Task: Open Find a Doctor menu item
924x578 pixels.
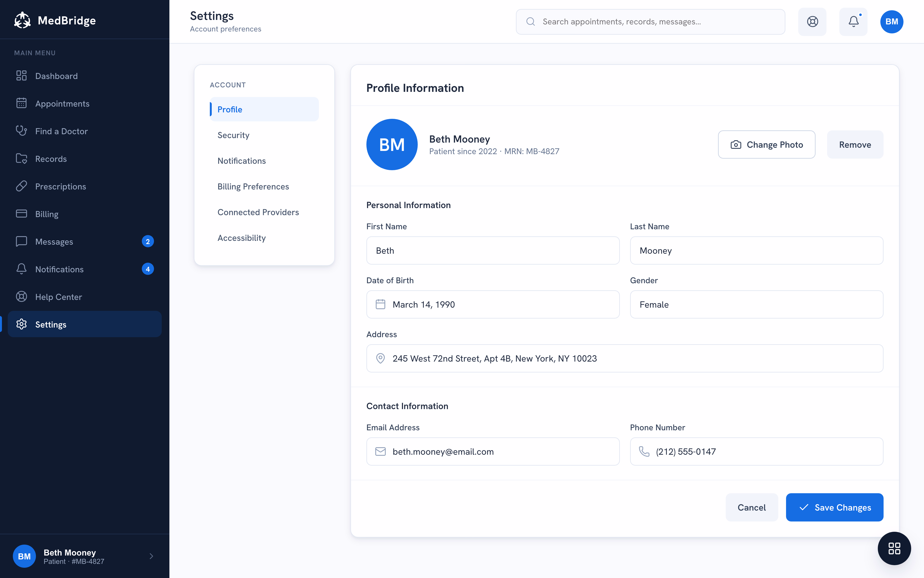Action: (84, 131)
